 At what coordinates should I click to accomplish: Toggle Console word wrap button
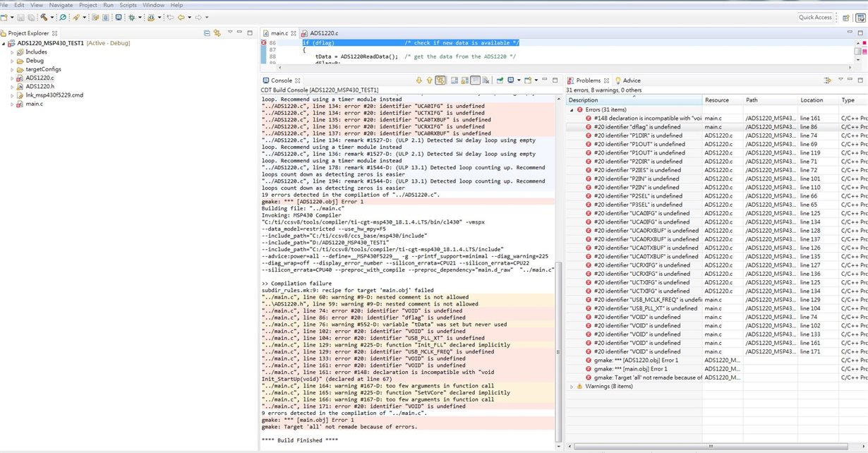(476, 80)
